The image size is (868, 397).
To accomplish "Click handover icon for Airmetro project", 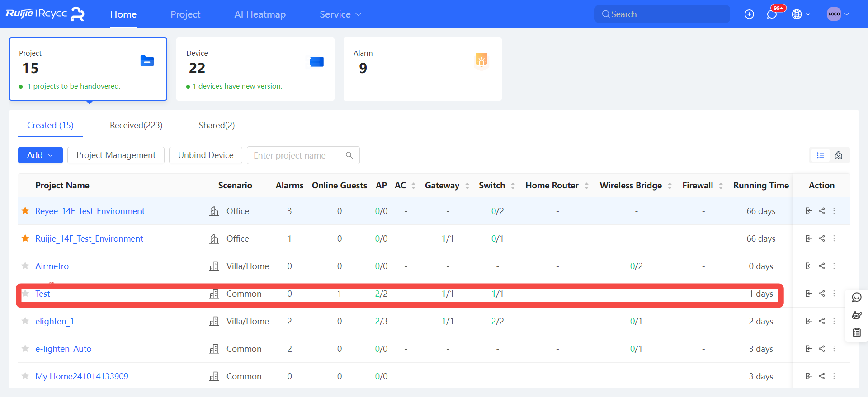I will (x=809, y=266).
